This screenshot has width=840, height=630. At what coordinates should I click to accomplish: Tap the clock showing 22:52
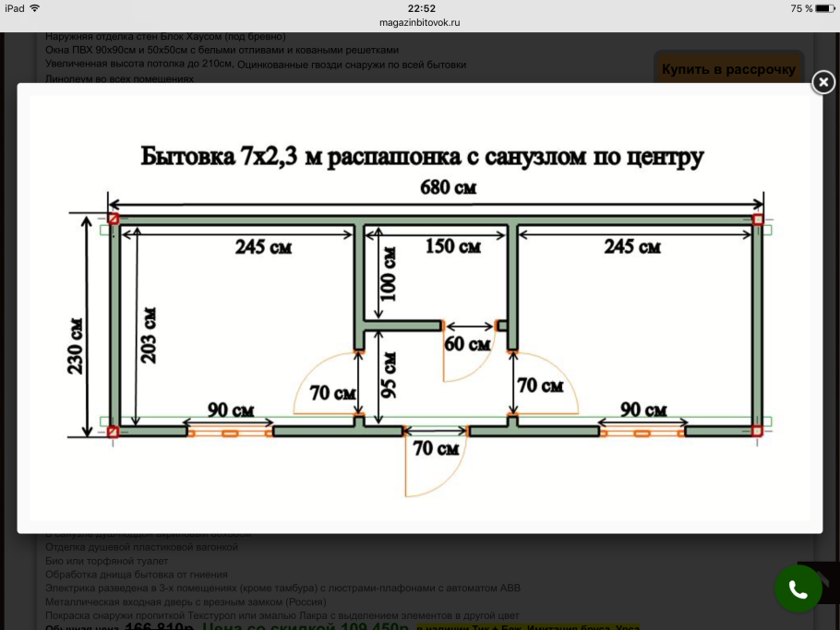pos(420,8)
